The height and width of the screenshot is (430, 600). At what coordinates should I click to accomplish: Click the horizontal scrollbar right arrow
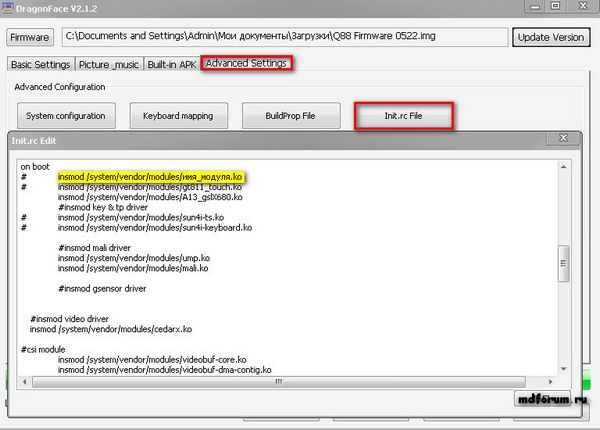coord(550,381)
